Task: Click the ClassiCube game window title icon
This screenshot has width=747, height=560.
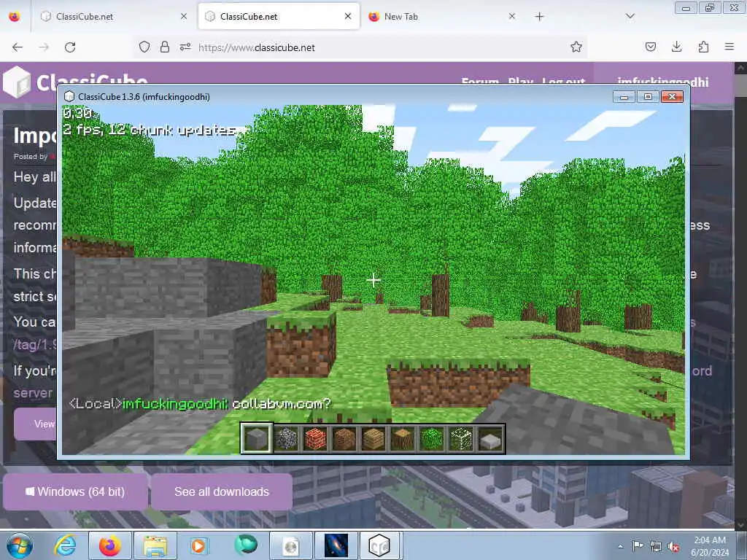Action: pyautogui.click(x=69, y=97)
